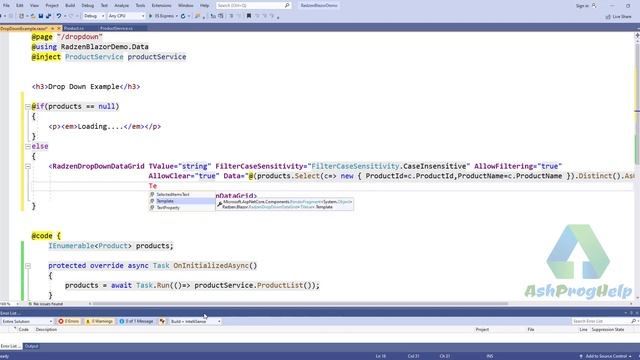
Task: Open the Build menu
Action: [70, 5]
